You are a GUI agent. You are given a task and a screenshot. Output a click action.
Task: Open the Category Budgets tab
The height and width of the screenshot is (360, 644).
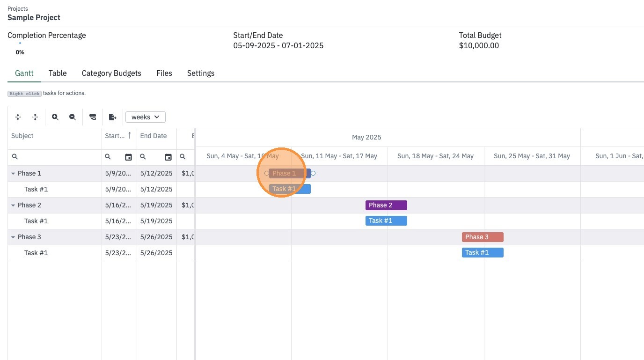(x=111, y=73)
